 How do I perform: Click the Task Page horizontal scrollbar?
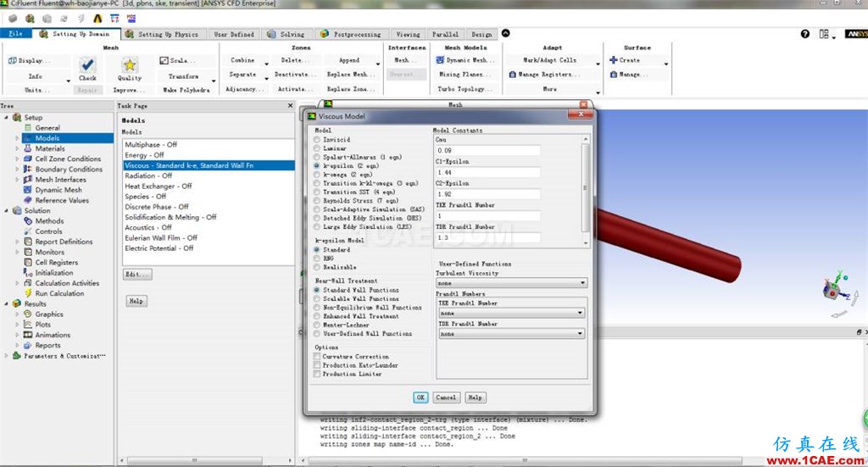[194, 460]
